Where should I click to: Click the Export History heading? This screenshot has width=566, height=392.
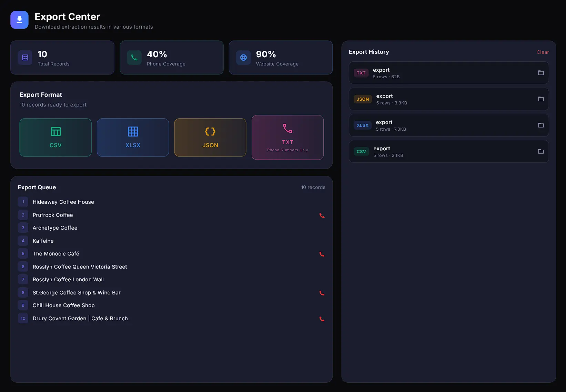click(369, 52)
